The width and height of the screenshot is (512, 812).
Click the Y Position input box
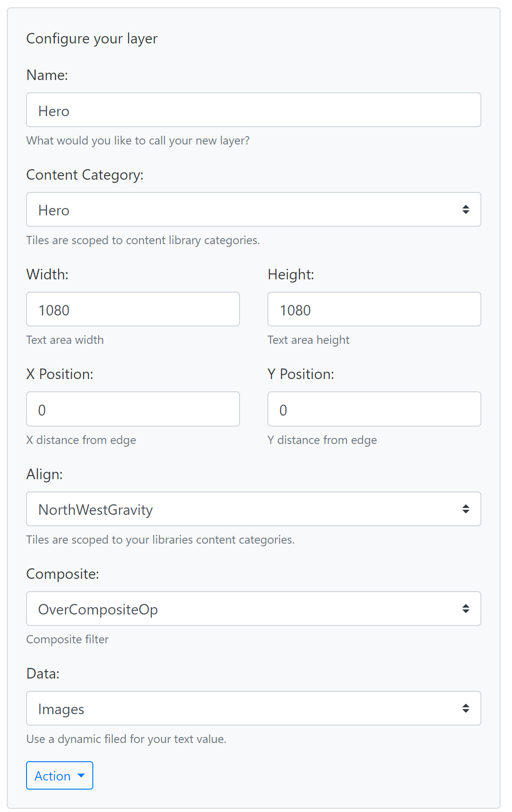(374, 409)
